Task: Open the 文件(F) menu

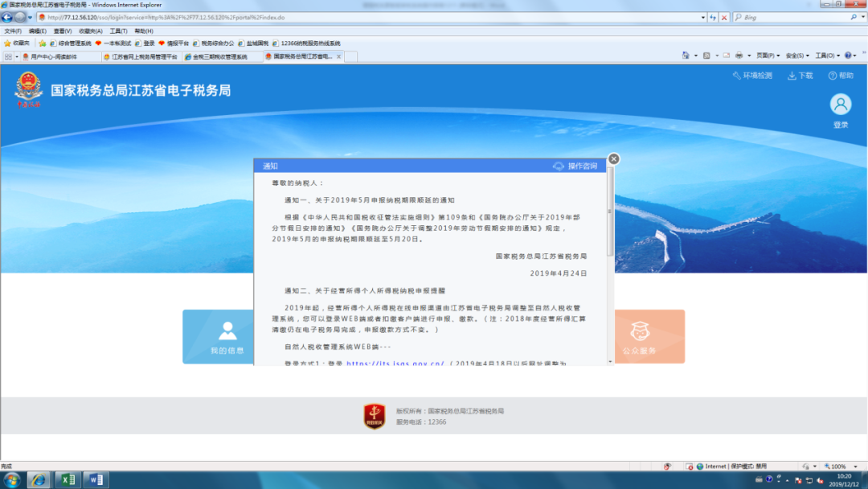Action: coord(13,31)
